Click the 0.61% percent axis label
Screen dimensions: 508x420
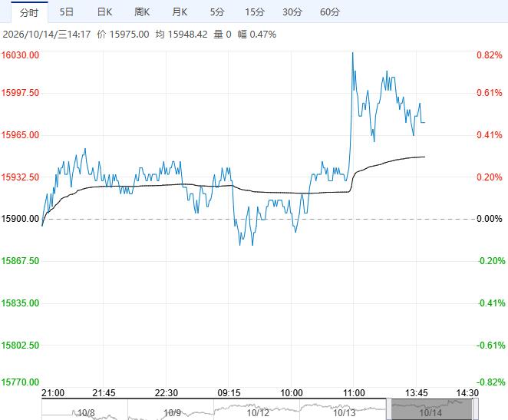[x=490, y=93]
